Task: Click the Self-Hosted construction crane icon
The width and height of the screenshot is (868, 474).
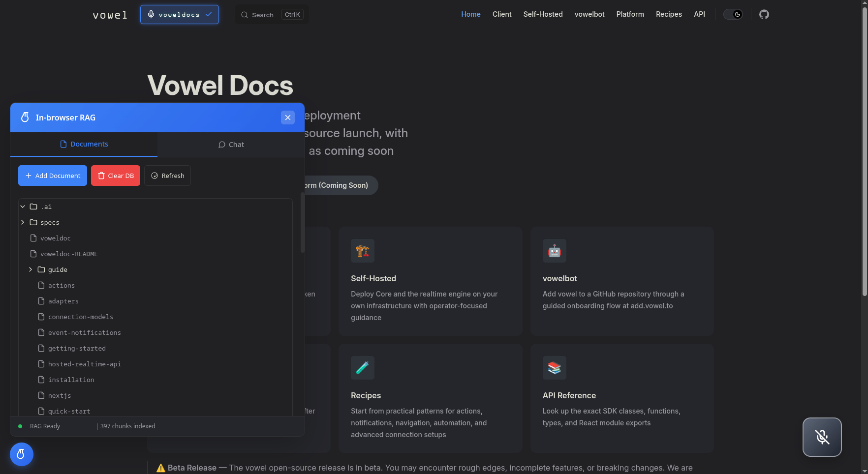Action: [363, 251]
